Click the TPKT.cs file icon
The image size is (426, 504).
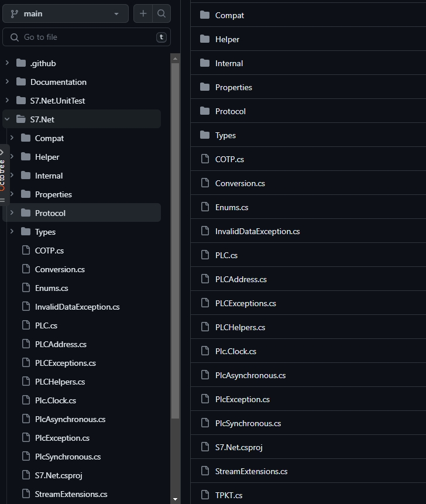click(x=205, y=495)
